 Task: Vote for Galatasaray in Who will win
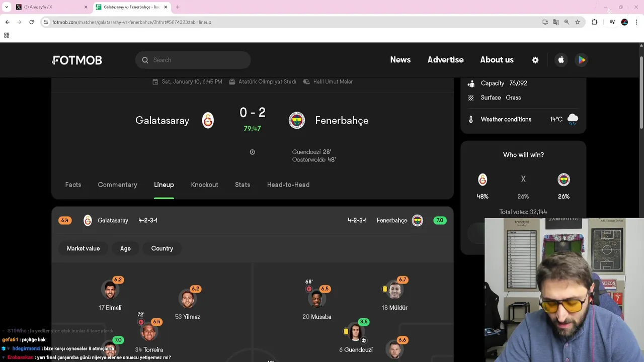coord(482,179)
